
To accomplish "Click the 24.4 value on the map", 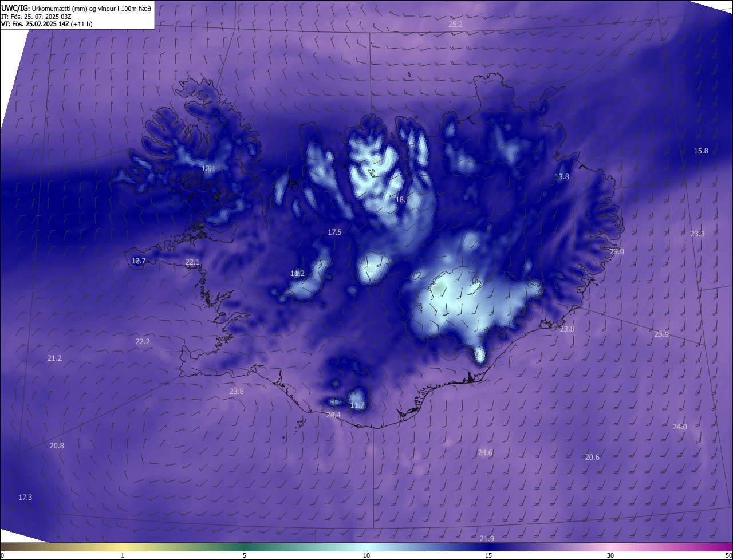I will click(x=333, y=415).
